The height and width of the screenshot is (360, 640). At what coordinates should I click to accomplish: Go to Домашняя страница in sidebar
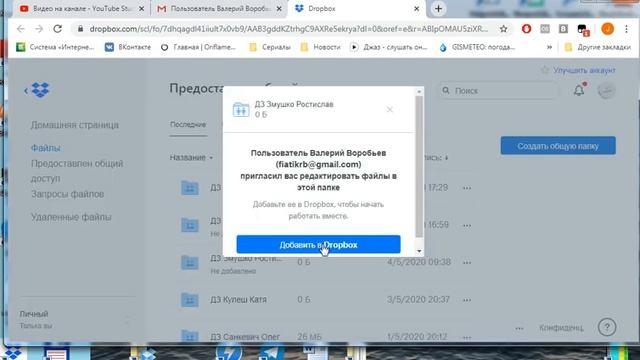coord(75,125)
